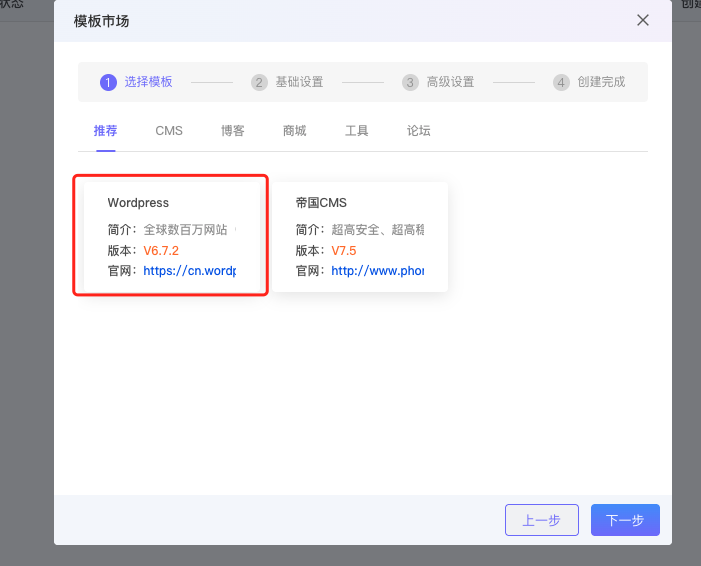Click step 1 选择模板 indicator

tap(137, 82)
